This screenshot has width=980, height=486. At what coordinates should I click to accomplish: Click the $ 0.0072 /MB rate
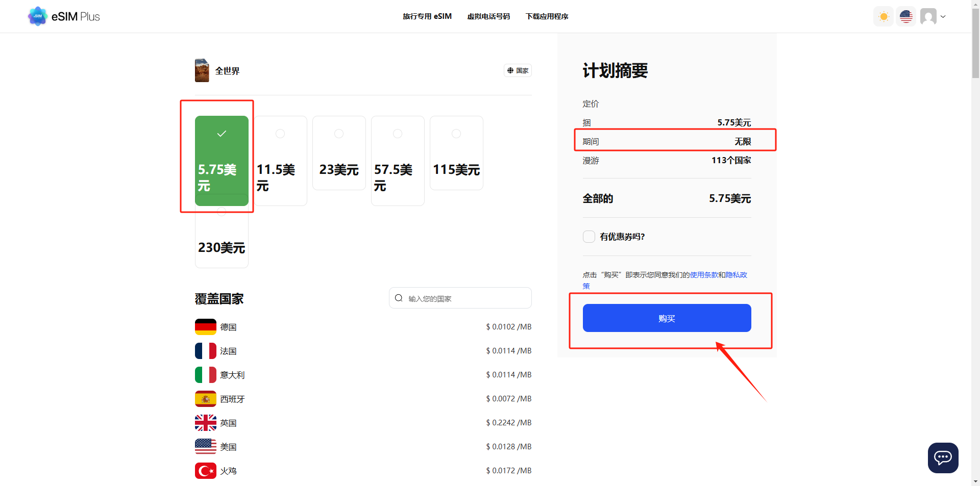click(x=508, y=399)
